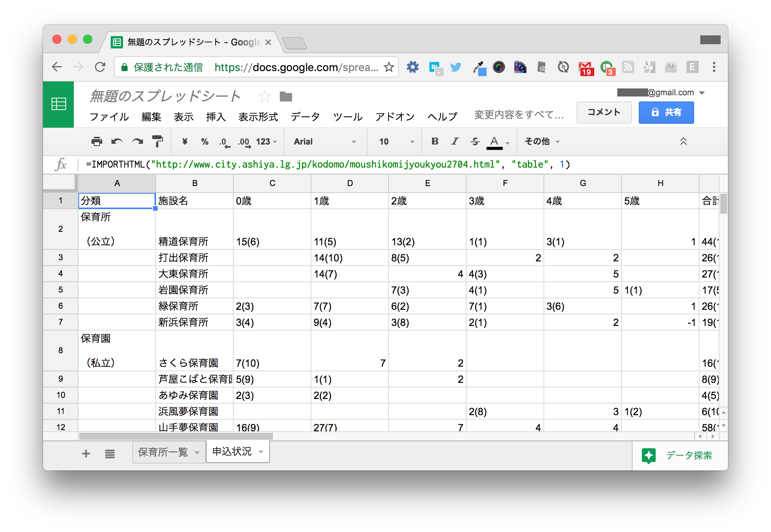
Task: Toggle bold formatting
Action: pyautogui.click(x=435, y=141)
